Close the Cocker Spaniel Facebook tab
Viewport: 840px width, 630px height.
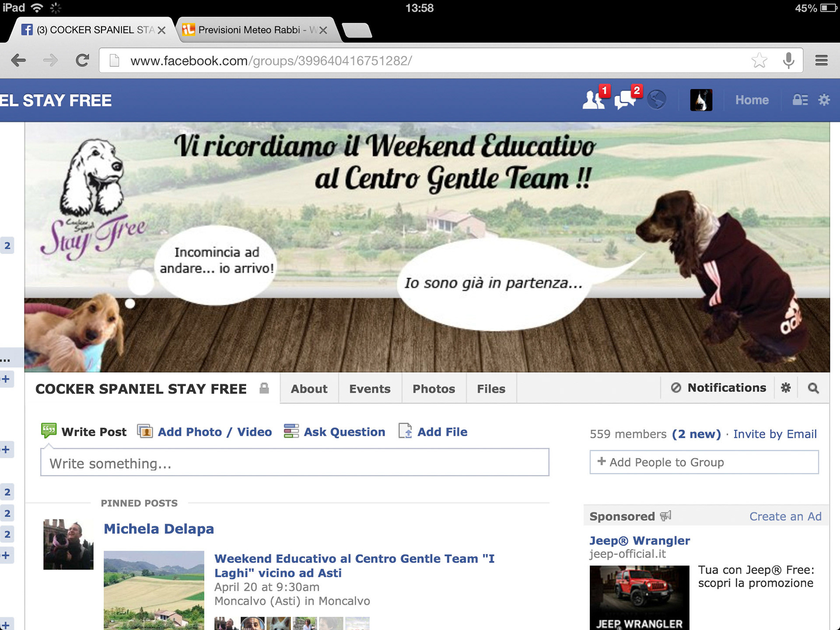point(161,30)
